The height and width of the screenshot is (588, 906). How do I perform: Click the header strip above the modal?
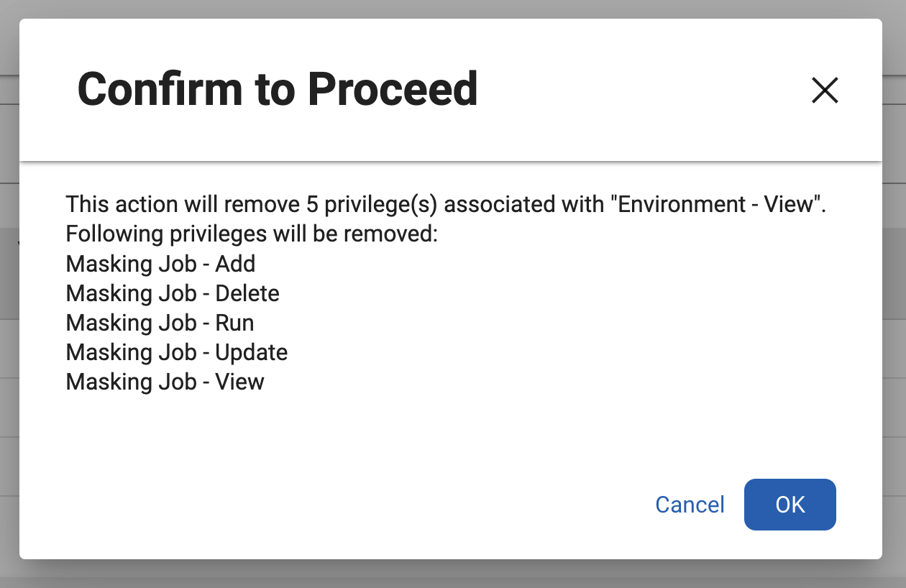point(453,9)
